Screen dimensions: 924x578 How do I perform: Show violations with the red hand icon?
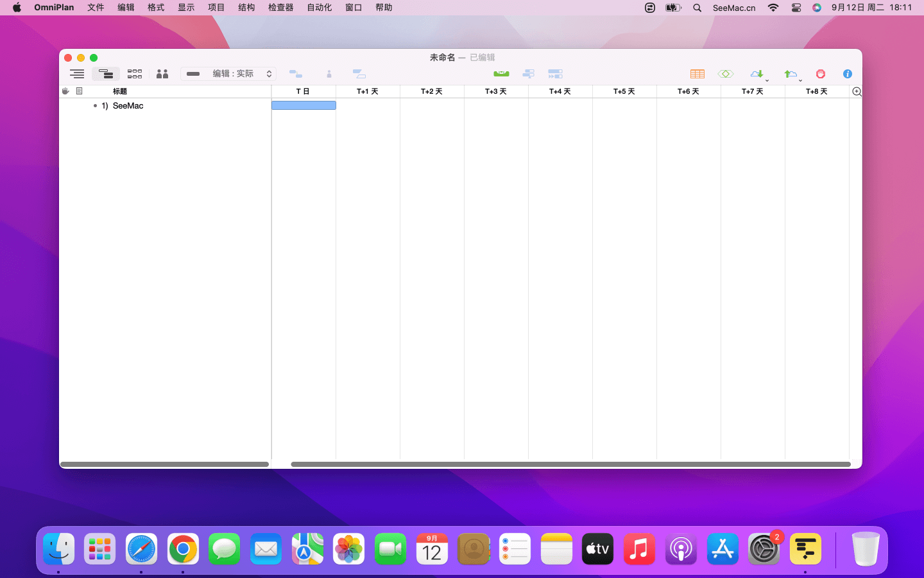pos(820,74)
